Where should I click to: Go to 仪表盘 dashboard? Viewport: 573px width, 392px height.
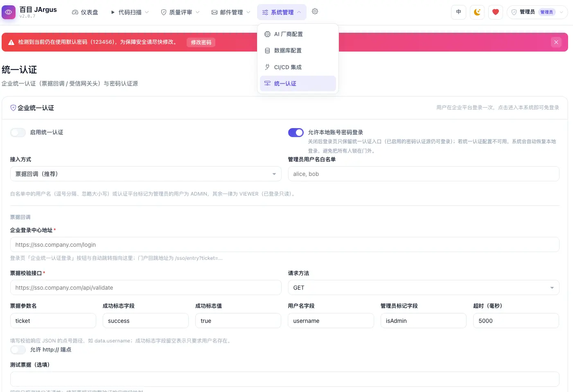coord(85,12)
